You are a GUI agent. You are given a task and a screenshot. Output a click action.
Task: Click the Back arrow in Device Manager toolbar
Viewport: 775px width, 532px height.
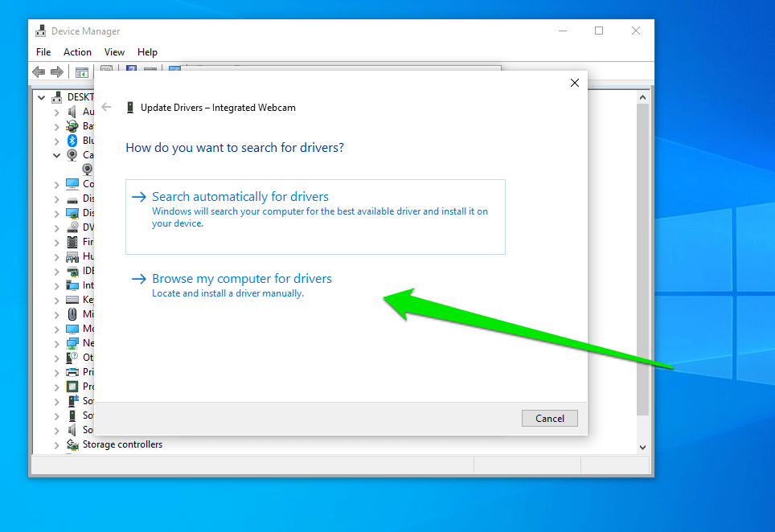pyautogui.click(x=39, y=72)
